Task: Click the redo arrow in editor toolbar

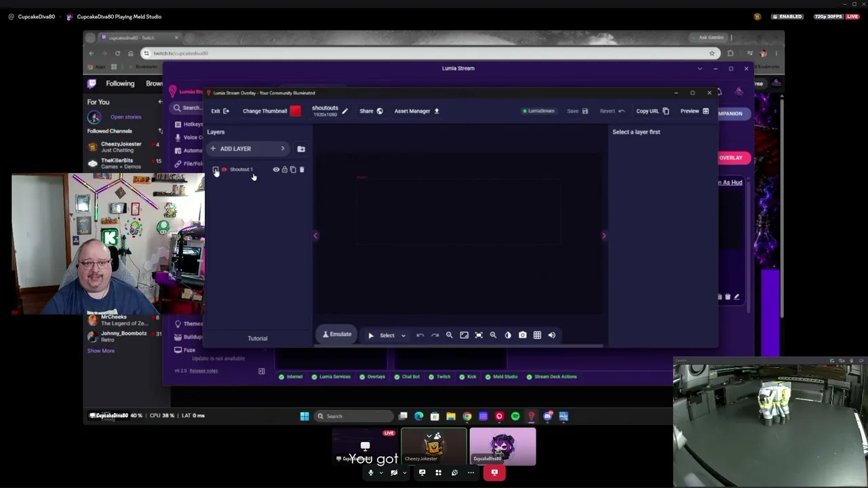Action: [x=435, y=335]
